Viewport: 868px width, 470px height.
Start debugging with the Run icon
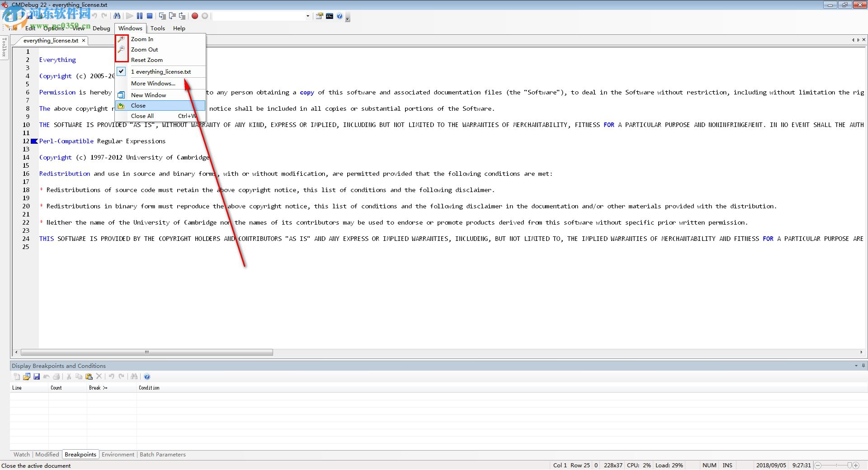[129, 15]
